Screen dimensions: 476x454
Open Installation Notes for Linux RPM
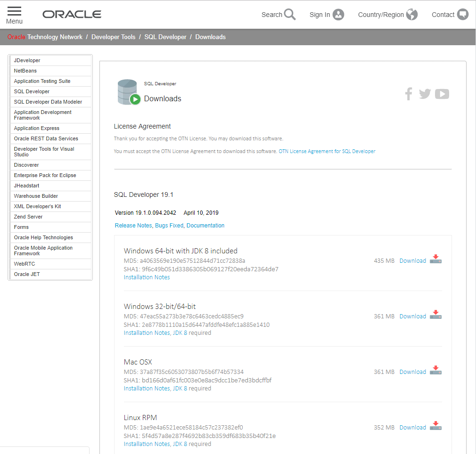point(147,444)
